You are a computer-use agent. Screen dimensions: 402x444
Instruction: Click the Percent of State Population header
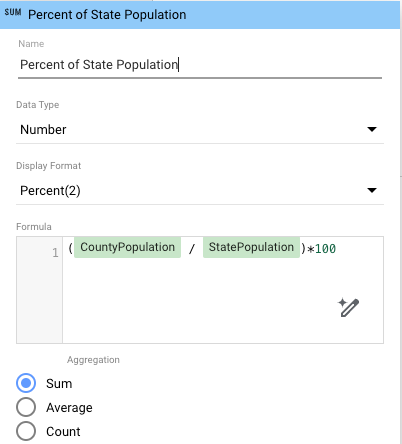(107, 15)
